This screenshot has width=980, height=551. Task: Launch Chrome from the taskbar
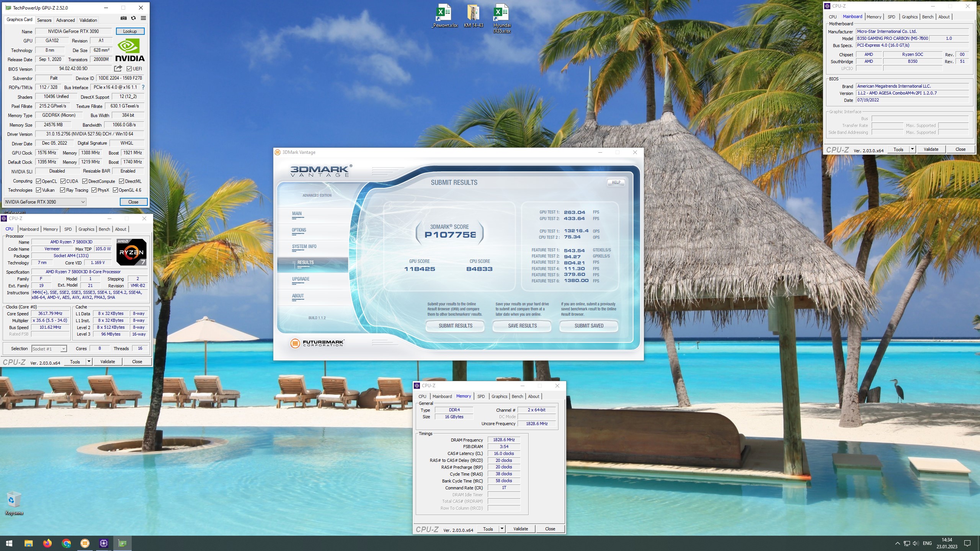click(66, 543)
